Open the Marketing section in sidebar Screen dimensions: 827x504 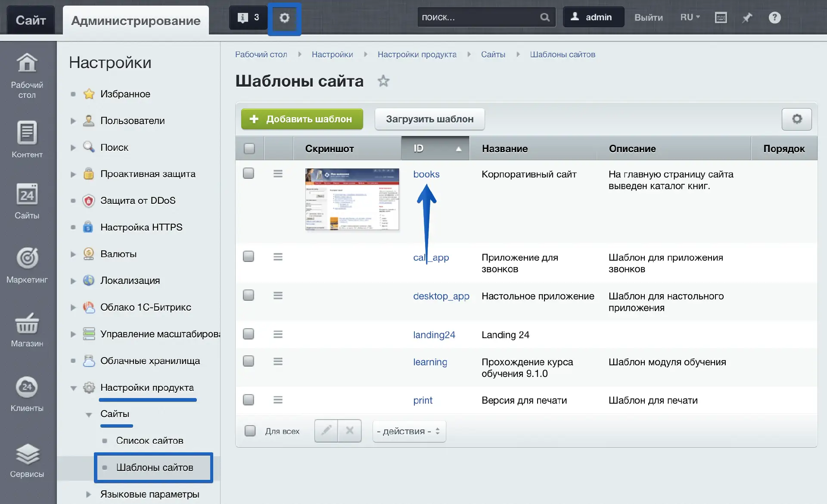tap(27, 264)
